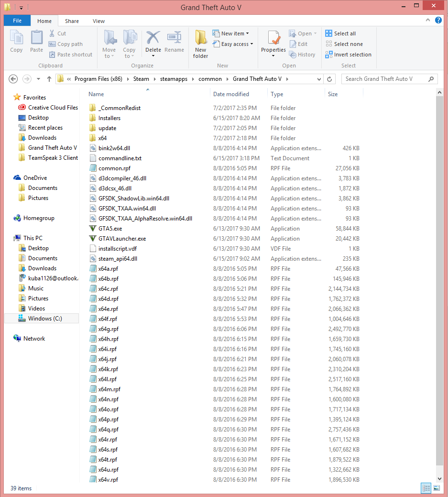Minimize the ribbon with the chevron
The width and height of the screenshot is (448, 497).
(428, 20)
